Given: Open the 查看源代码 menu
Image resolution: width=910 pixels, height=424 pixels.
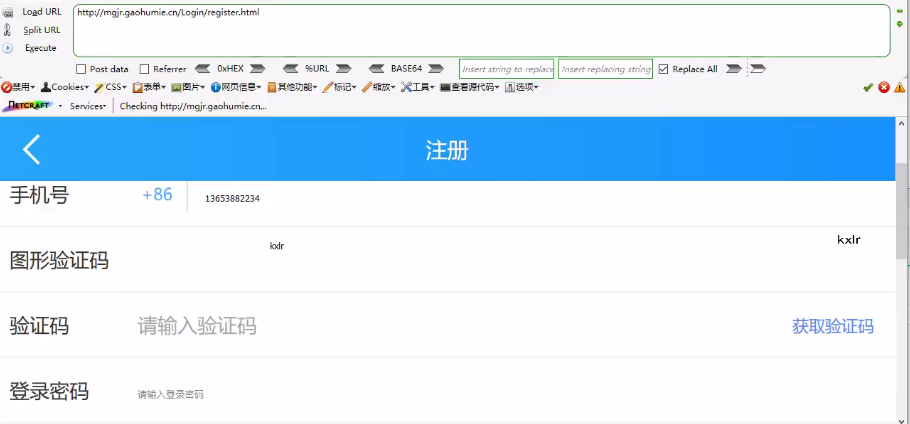Looking at the screenshot, I should click(470, 87).
